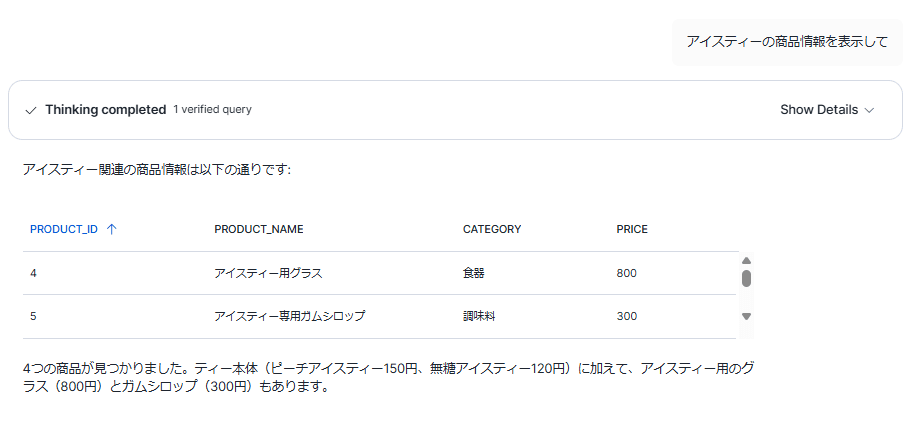The image size is (909, 435).
Task: Click the table's vertical scrollbar thumb
Action: click(746, 278)
